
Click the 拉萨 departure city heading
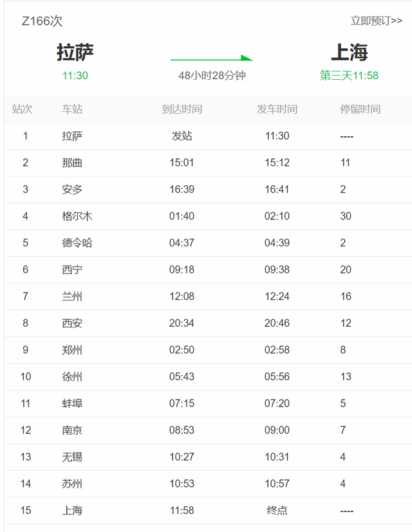click(75, 53)
